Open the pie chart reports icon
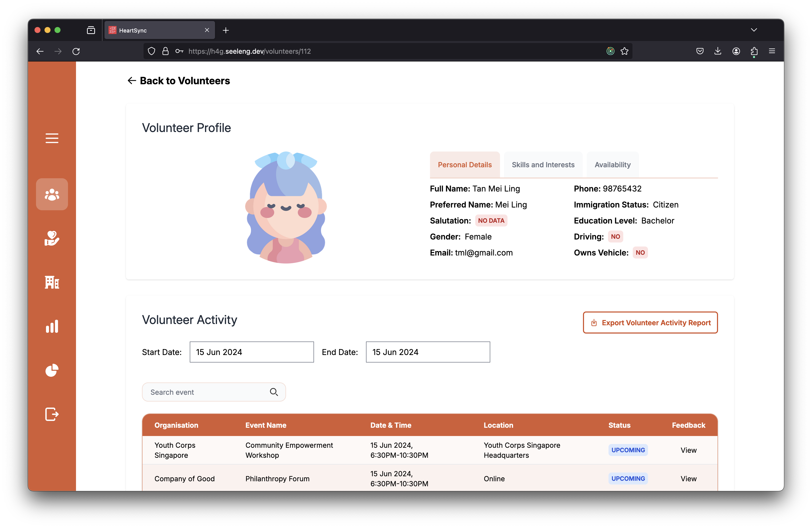Image resolution: width=812 pixels, height=528 pixels. click(x=52, y=370)
